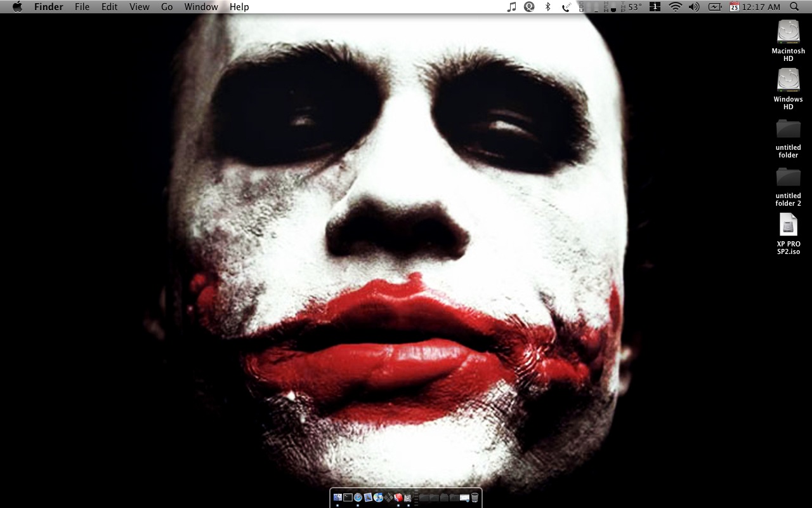
Task: Click the round Q status icon
Action: pos(529,7)
